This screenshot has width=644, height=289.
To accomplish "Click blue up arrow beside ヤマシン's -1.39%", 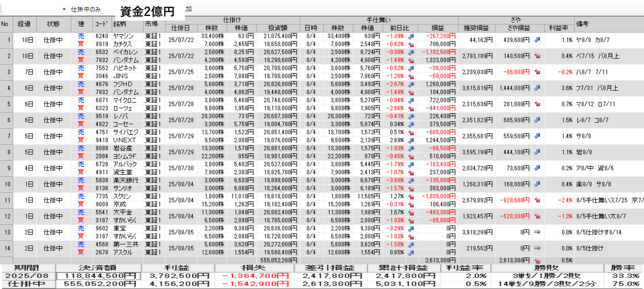I will [411, 36].
